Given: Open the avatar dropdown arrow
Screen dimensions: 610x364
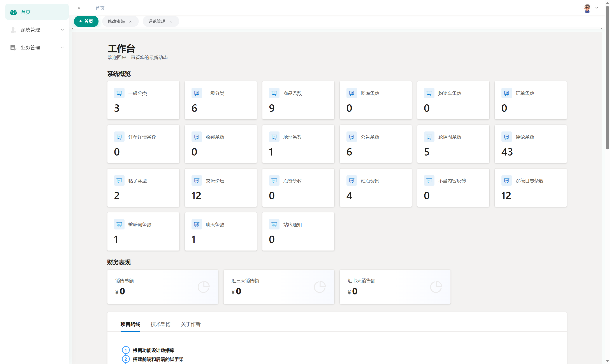Looking at the screenshot, I should tap(597, 8).
